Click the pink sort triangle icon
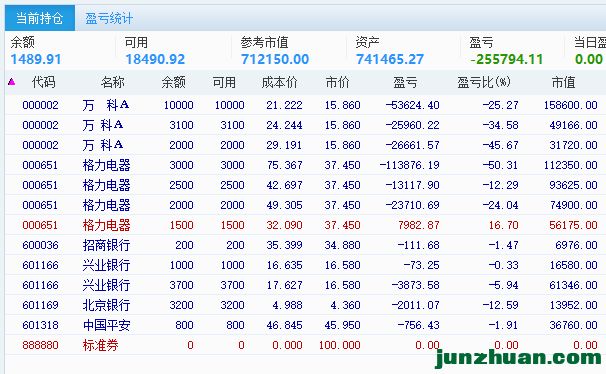Viewport: 606px width, 374px height. (12, 82)
